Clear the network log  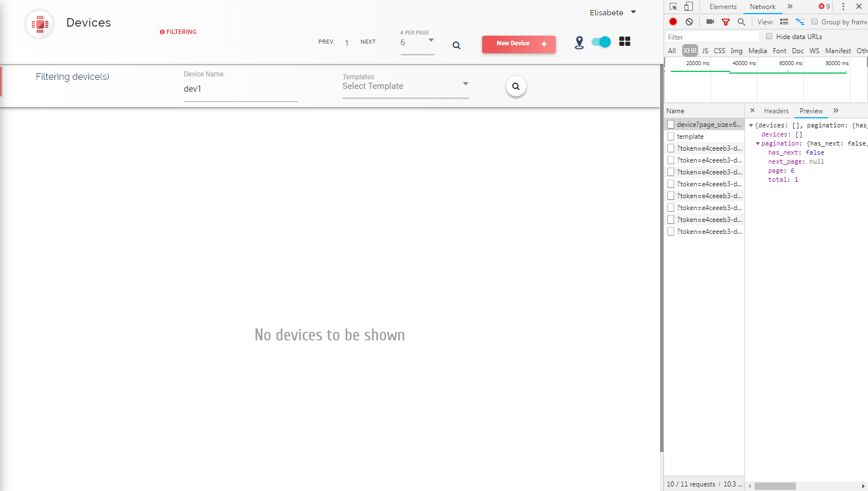click(689, 22)
